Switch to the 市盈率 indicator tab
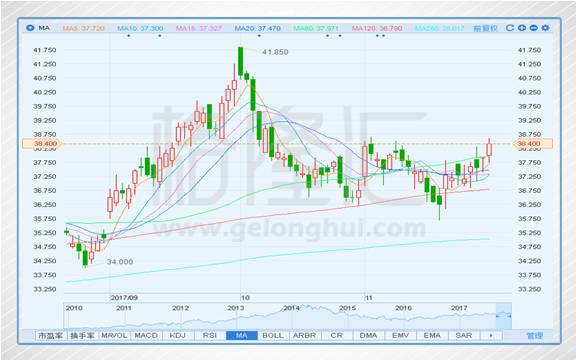The image size is (576, 360). pyautogui.click(x=51, y=335)
